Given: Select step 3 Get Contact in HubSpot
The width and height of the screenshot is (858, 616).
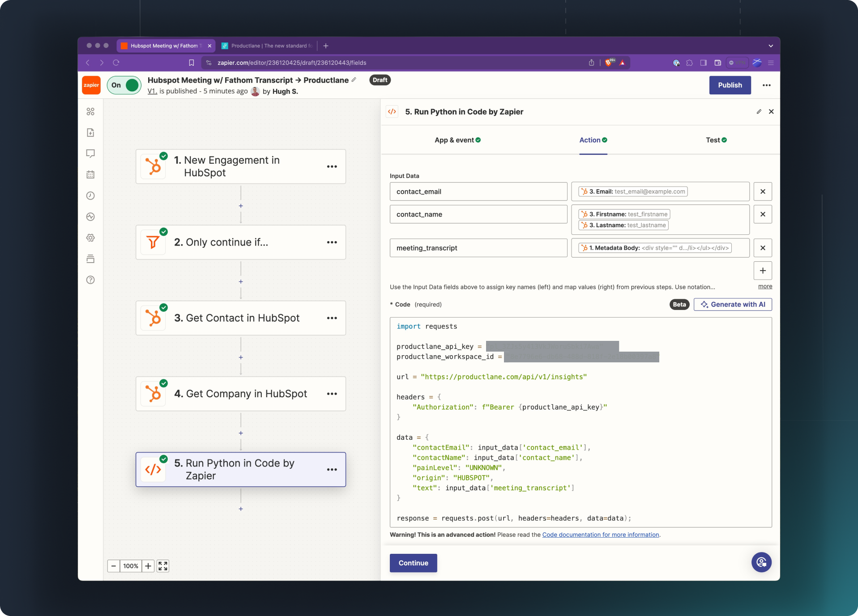Looking at the screenshot, I should point(241,318).
